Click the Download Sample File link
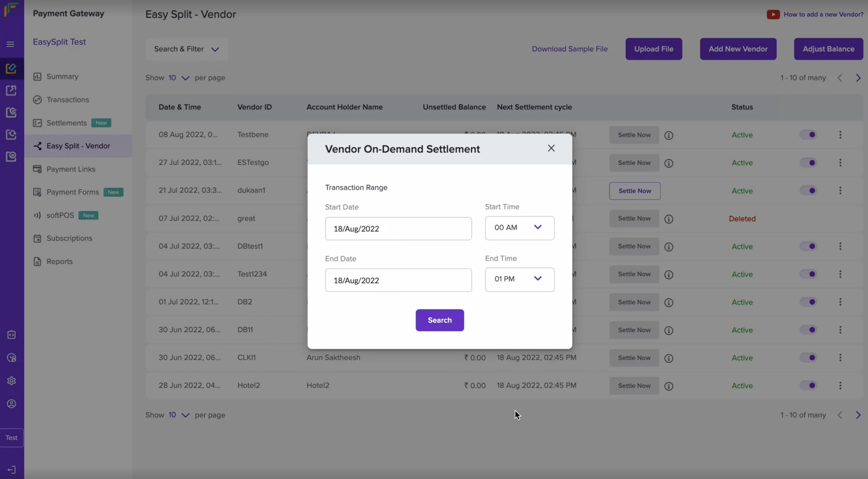This screenshot has height=479, width=868. [x=569, y=49]
